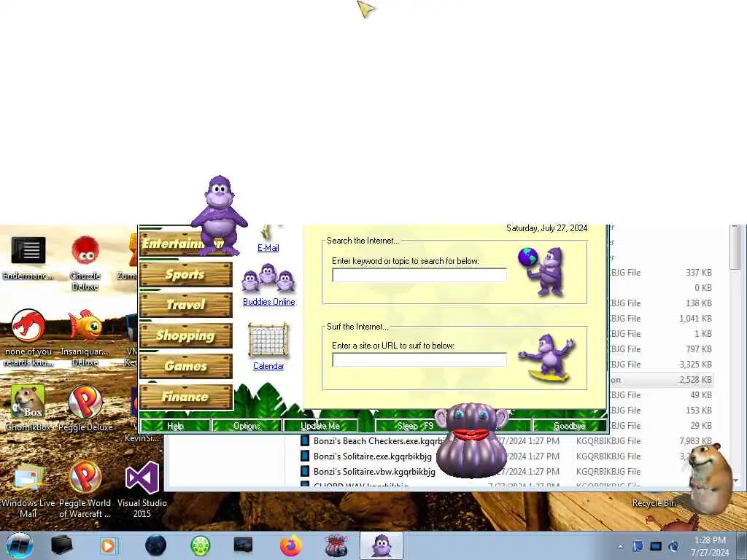Open BonziBuddy Options
This screenshot has width=747, height=560.
pyautogui.click(x=247, y=426)
